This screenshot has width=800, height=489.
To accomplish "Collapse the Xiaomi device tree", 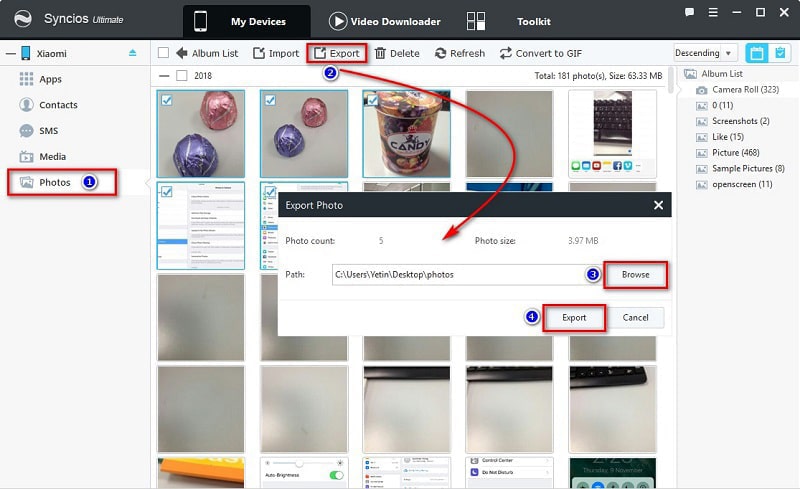I will click(x=10, y=54).
